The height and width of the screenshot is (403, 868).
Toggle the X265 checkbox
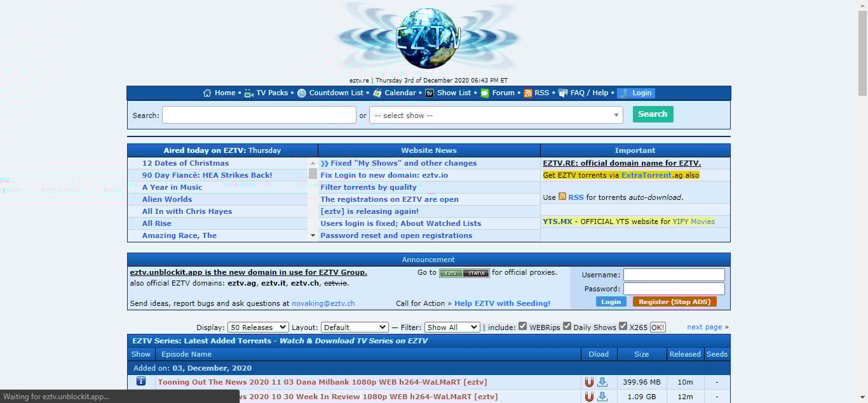(x=623, y=326)
